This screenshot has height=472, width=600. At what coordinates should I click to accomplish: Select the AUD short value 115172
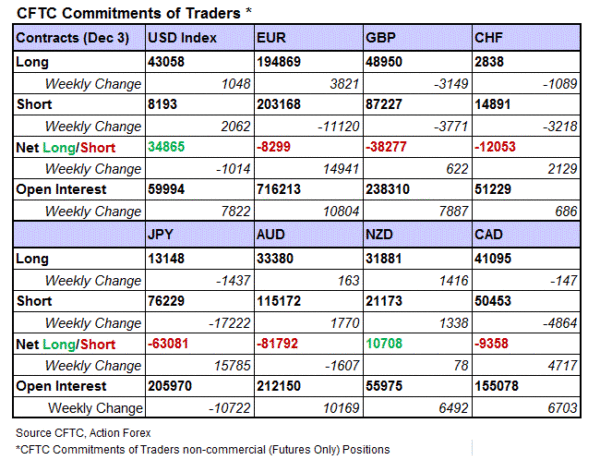279,302
